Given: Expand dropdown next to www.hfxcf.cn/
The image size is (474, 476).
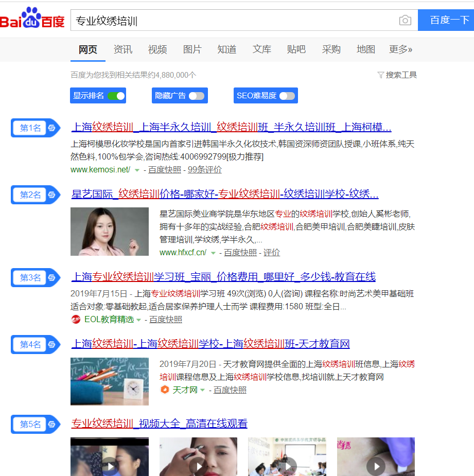Looking at the screenshot, I should pyautogui.click(x=213, y=253).
